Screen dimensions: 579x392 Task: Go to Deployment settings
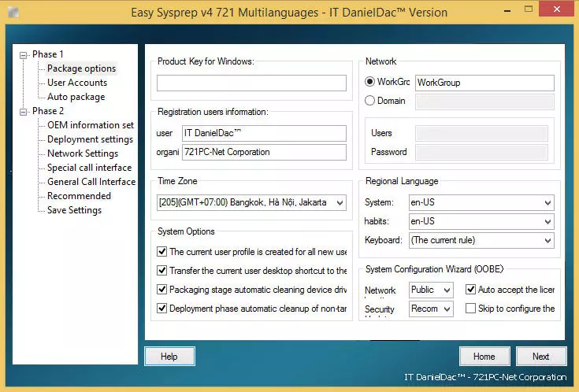90,139
